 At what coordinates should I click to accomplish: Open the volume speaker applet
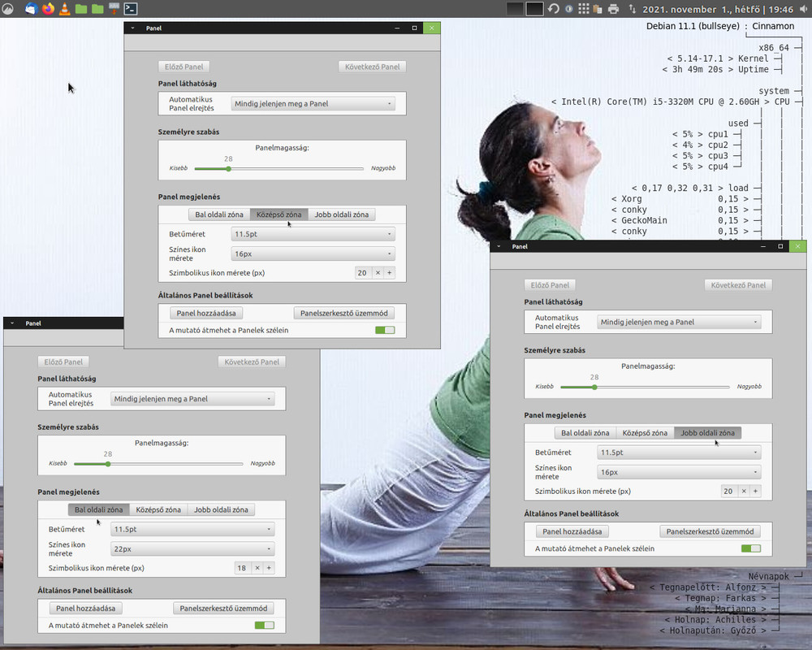pyautogui.click(x=803, y=9)
